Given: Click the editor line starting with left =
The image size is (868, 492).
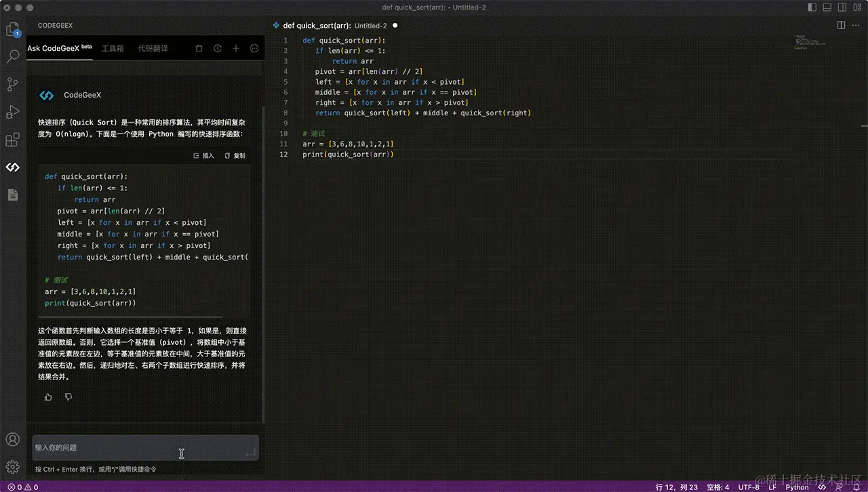Looking at the screenshot, I should (x=389, y=82).
